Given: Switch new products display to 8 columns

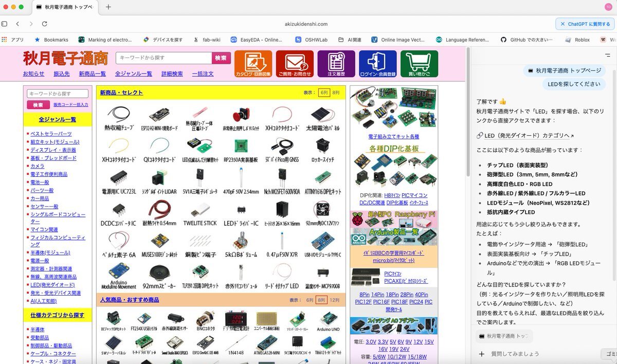Looking at the screenshot, I should click(336, 93).
